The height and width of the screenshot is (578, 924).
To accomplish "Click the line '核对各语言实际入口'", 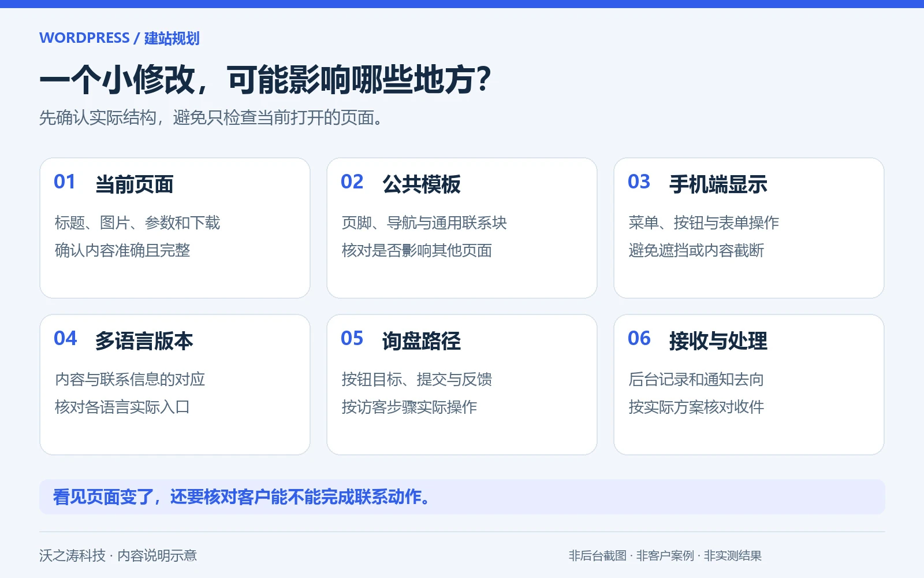I will pos(122,407).
